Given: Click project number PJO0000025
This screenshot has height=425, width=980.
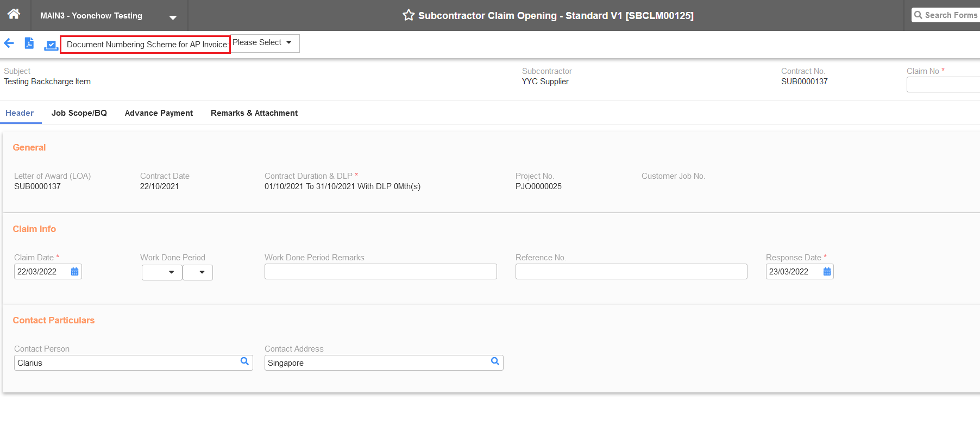Looking at the screenshot, I should point(538,186).
